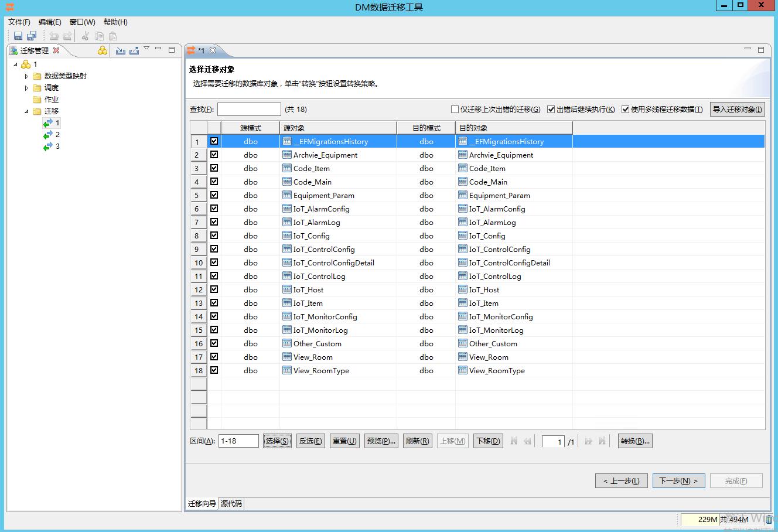Close the 迁移管理 panel with red X
The image size is (778, 532).
(56, 50)
